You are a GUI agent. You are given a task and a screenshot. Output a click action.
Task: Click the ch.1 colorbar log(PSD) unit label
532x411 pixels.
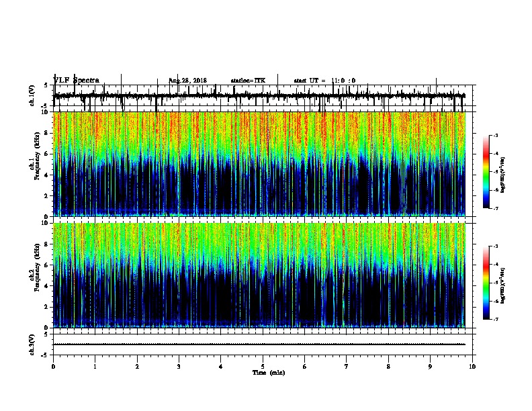pyautogui.click(x=503, y=175)
